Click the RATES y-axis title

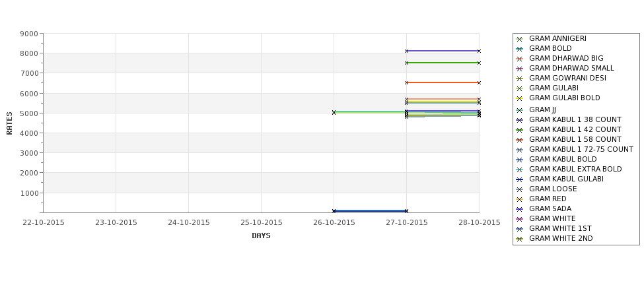tap(9, 123)
